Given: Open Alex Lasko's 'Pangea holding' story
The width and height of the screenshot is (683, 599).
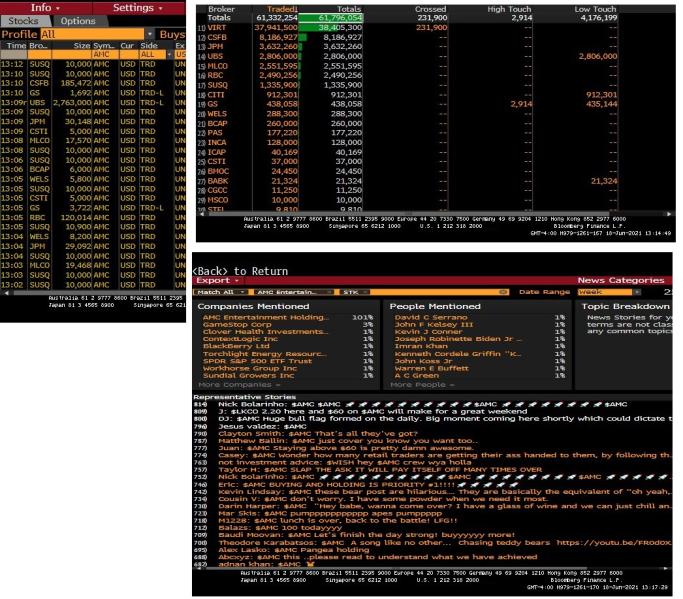Looking at the screenshot, I should (294, 550).
